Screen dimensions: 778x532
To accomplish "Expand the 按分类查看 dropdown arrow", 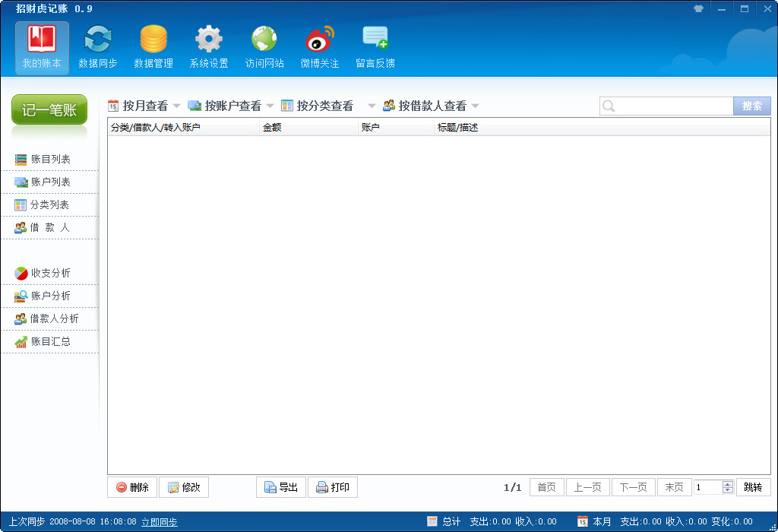I will [372, 106].
